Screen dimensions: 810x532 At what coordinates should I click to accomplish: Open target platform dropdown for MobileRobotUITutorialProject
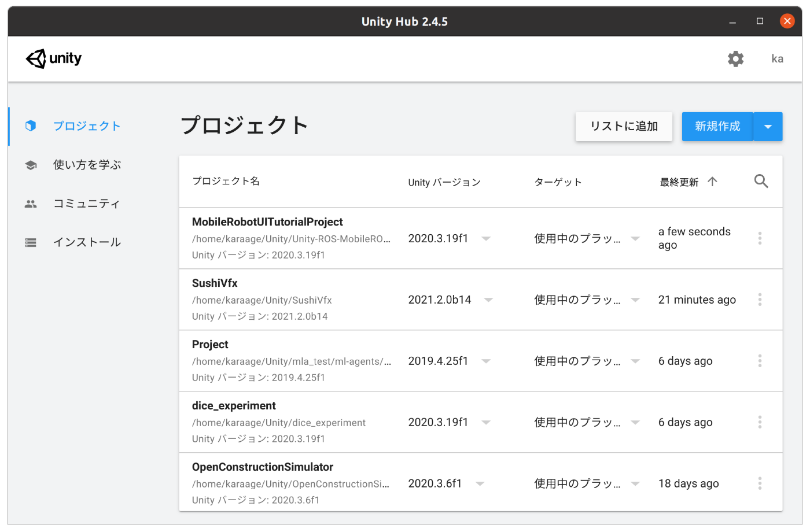coord(635,238)
